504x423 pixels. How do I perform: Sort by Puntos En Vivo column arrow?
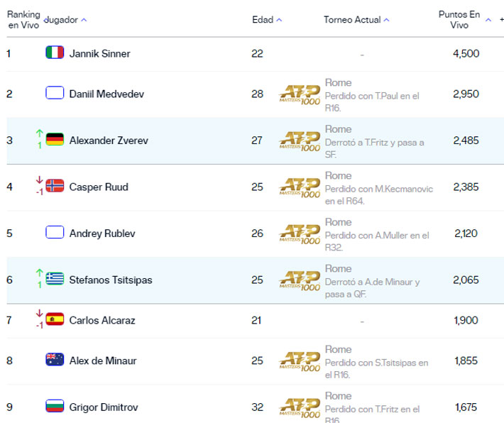(x=488, y=20)
